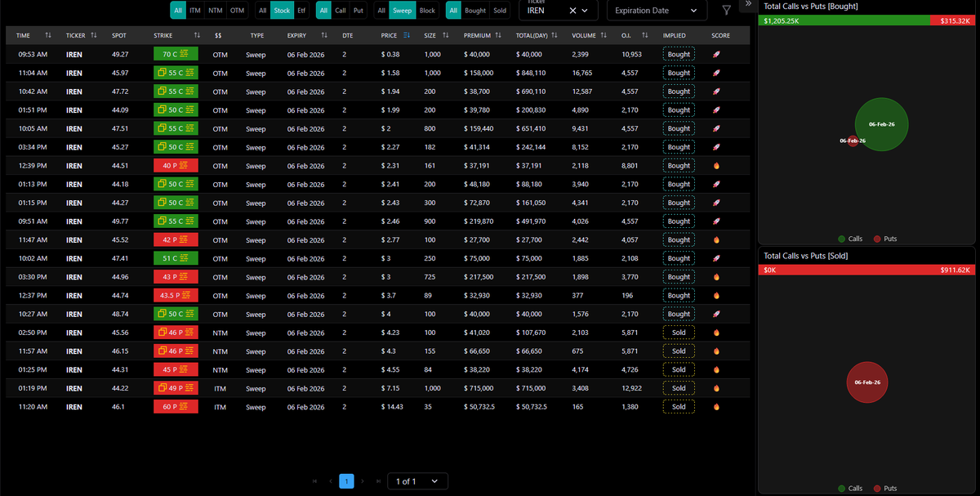Image resolution: width=980 pixels, height=496 pixels.
Task: Open the funnel filter icon
Action: point(727,11)
